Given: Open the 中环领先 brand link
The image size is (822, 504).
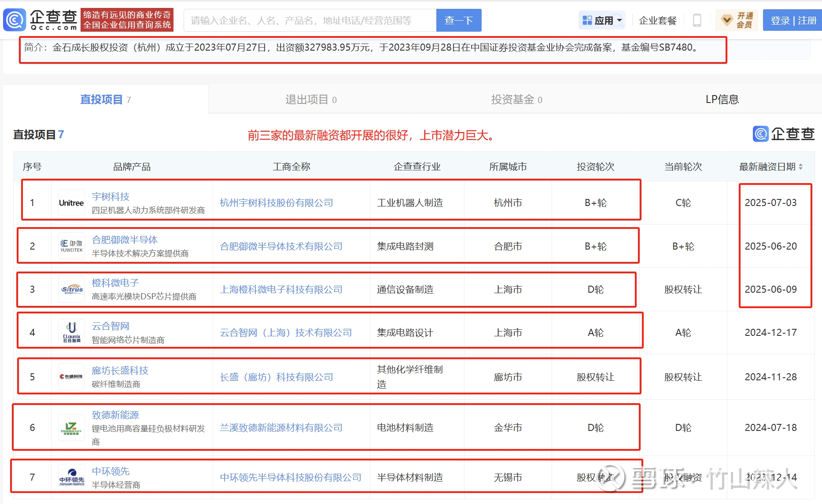Looking at the screenshot, I should pos(111,471).
